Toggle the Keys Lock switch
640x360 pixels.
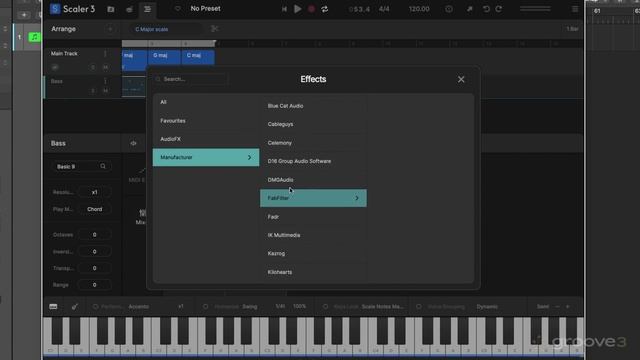click(325, 307)
